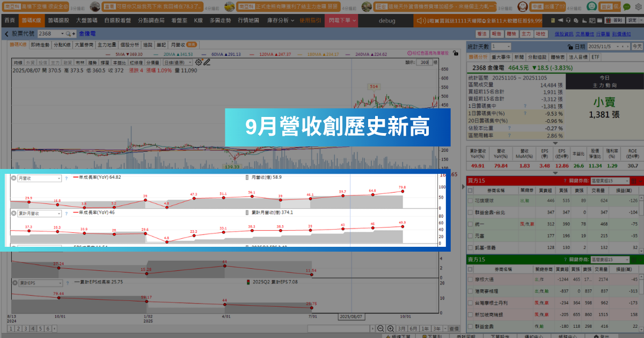
Task: Click the 顯示 bars input showing 300
Action: pyautogui.click(x=425, y=62)
